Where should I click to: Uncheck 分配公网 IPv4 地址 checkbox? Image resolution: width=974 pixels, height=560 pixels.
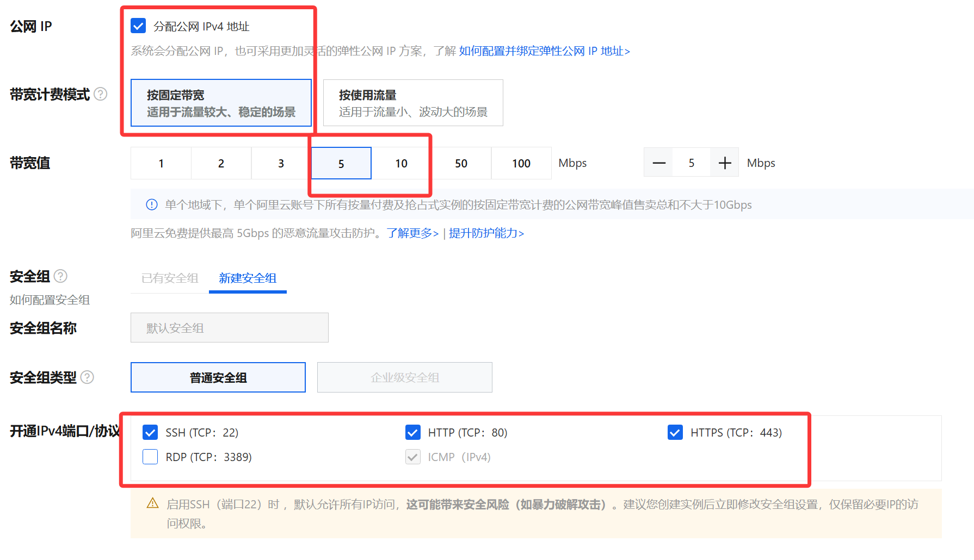coord(138,26)
